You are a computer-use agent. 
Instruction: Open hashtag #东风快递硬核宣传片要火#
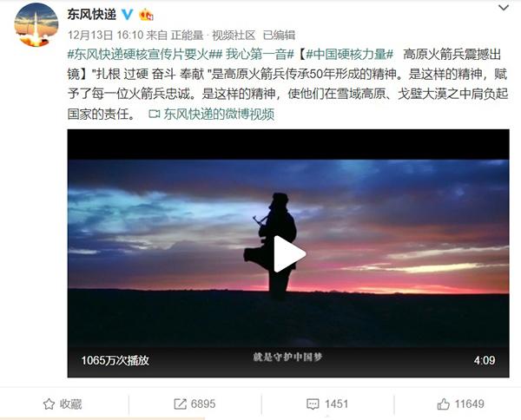[x=145, y=55]
